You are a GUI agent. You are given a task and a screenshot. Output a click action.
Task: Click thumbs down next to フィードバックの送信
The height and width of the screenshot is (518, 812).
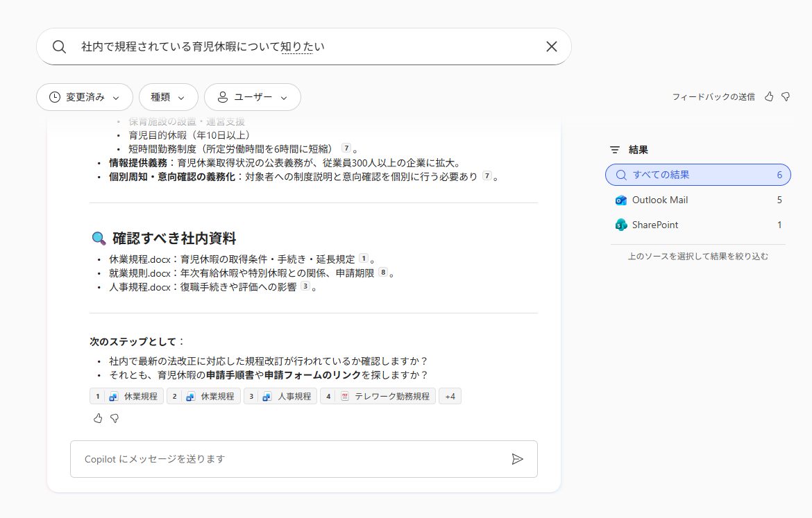[x=786, y=97]
